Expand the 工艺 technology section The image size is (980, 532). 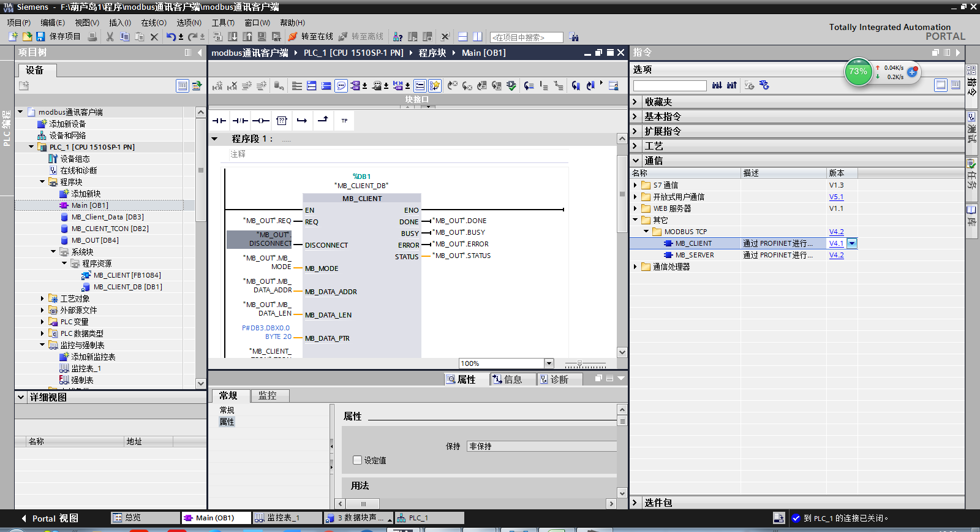[635, 146]
